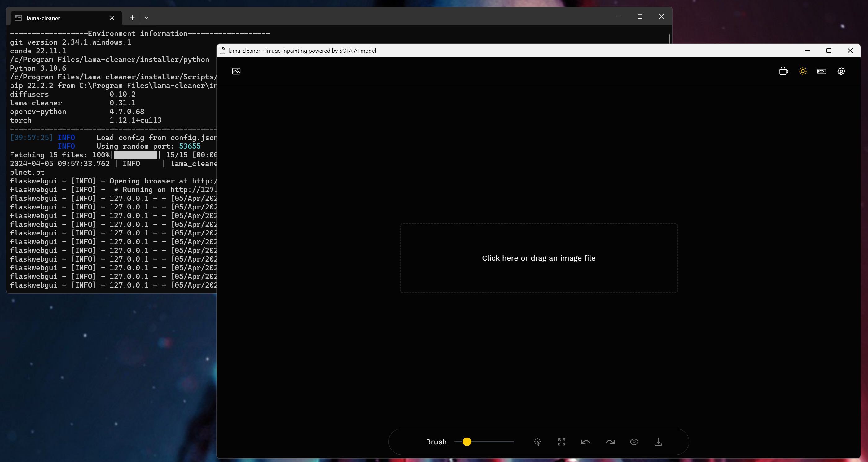The image size is (868, 462).
Task: Maximize the terminal window
Action: (640, 16)
